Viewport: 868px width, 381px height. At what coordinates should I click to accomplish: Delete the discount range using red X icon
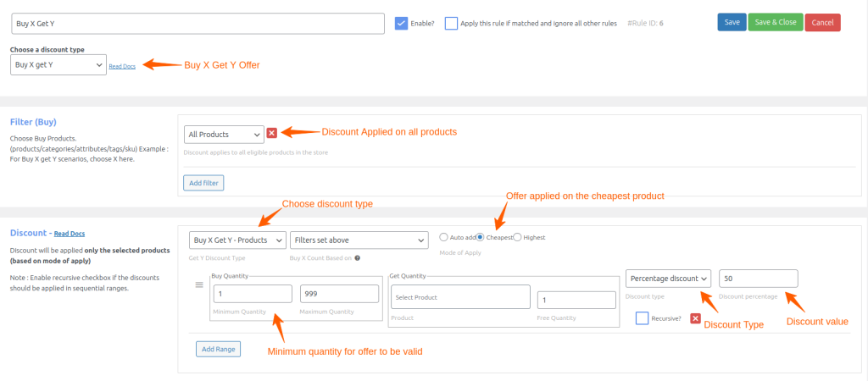pyautogui.click(x=695, y=318)
